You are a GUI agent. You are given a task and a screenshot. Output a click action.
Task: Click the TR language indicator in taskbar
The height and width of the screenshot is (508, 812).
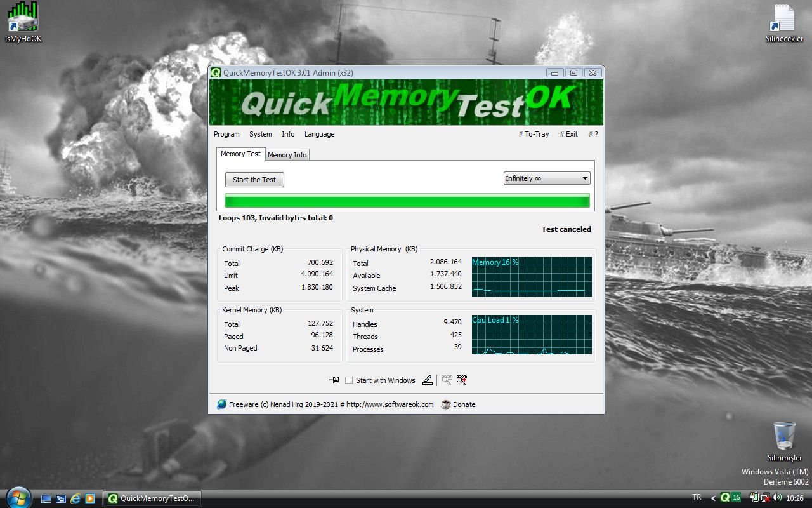tap(697, 497)
